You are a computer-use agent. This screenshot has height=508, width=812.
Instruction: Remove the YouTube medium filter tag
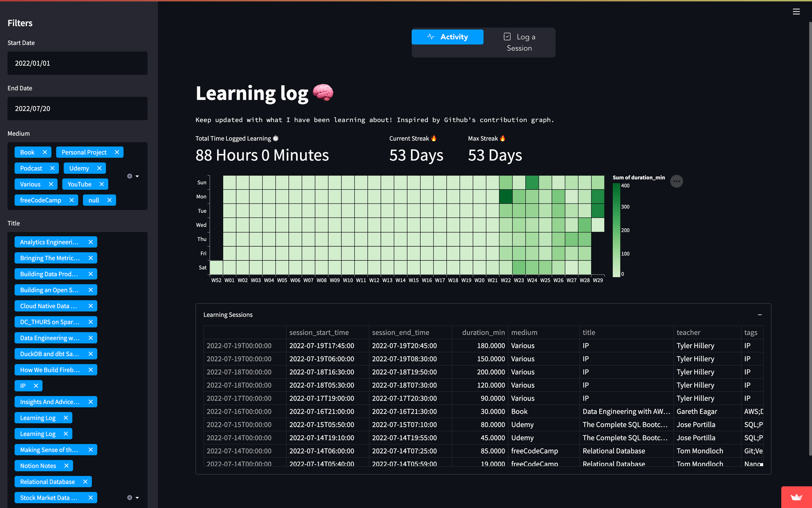101,184
